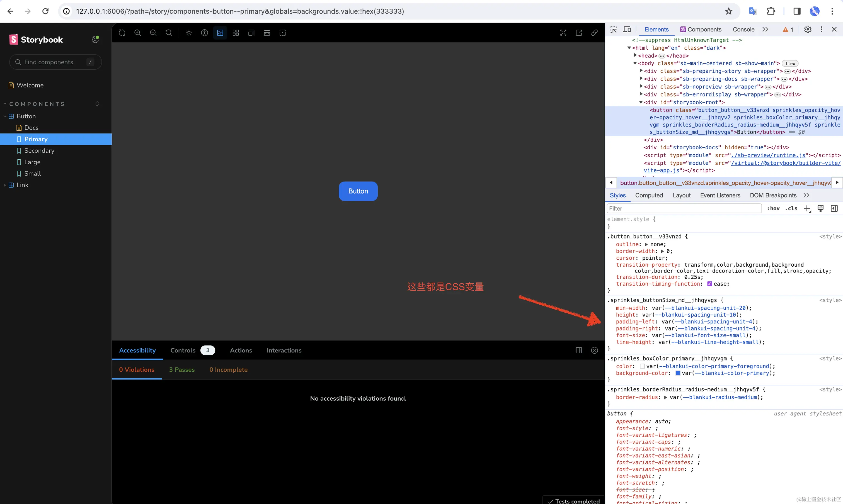This screenshot has height=504, width=843.
Task: Toggle the device emulation toolbar
Action: (627, 29)
